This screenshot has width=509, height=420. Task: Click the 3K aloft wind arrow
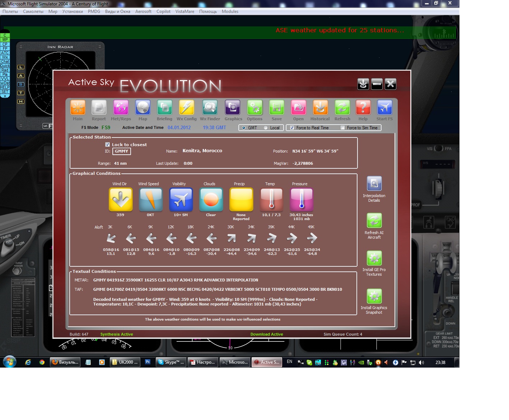(x=111, y=238)
